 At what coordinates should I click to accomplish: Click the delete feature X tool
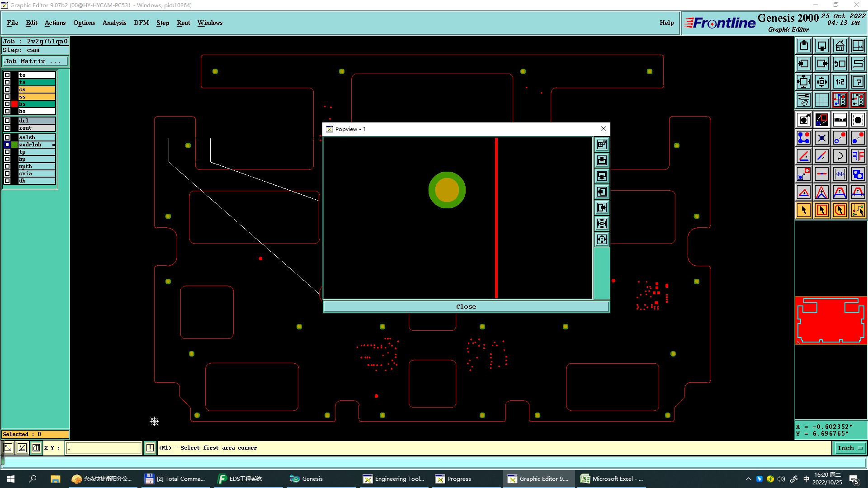point(821,138)
